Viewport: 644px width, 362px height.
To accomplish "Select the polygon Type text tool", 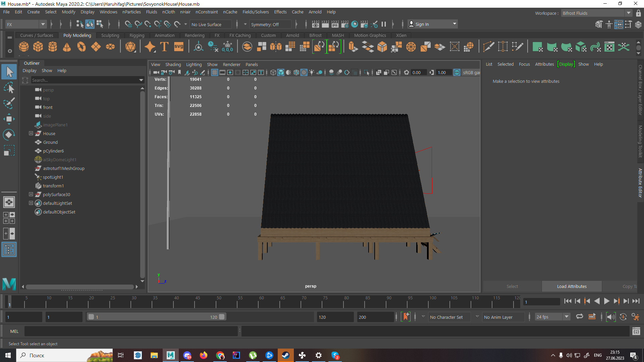I will point(164,47).
